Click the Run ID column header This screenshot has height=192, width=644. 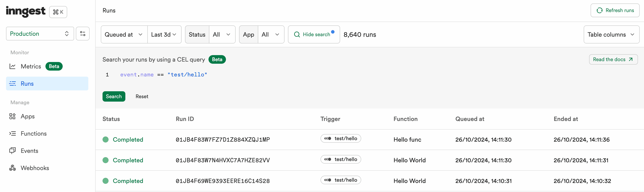pos(185,119)
